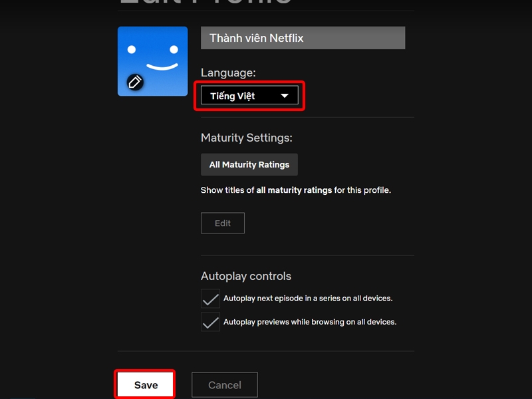Toggle Autoplay next episode checkbox

pyautogui.click(x=210, y=299)
